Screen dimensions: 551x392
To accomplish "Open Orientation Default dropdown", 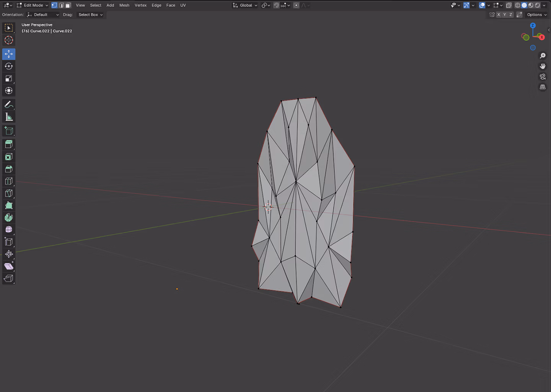I will point(43,15).
